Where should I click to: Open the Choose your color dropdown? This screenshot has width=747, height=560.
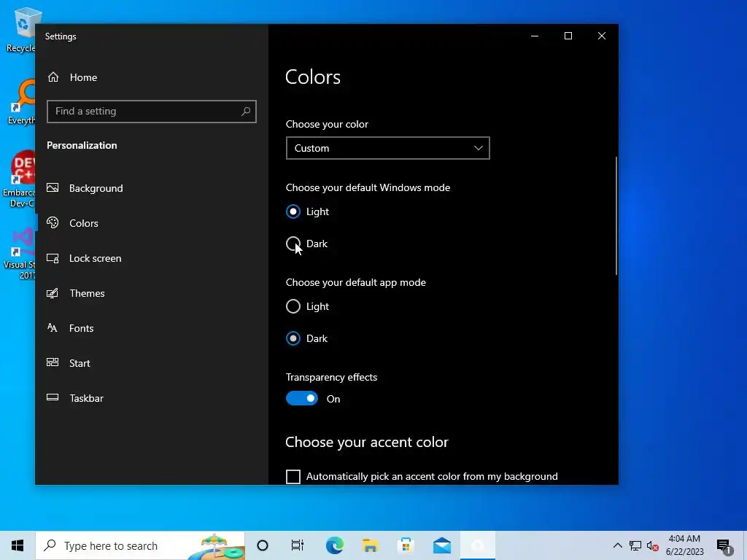[388, 148]
